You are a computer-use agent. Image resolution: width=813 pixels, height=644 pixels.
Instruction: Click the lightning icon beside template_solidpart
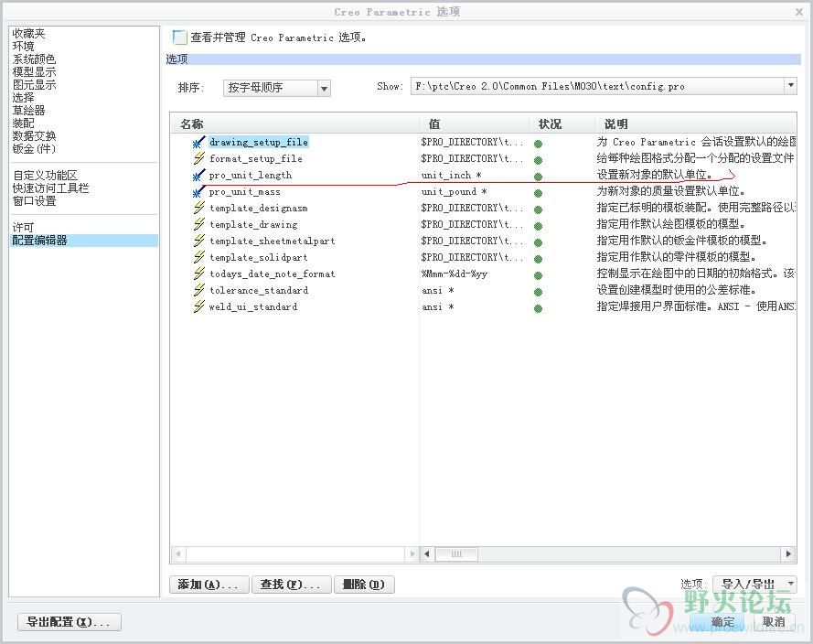(x=198, y=257)
